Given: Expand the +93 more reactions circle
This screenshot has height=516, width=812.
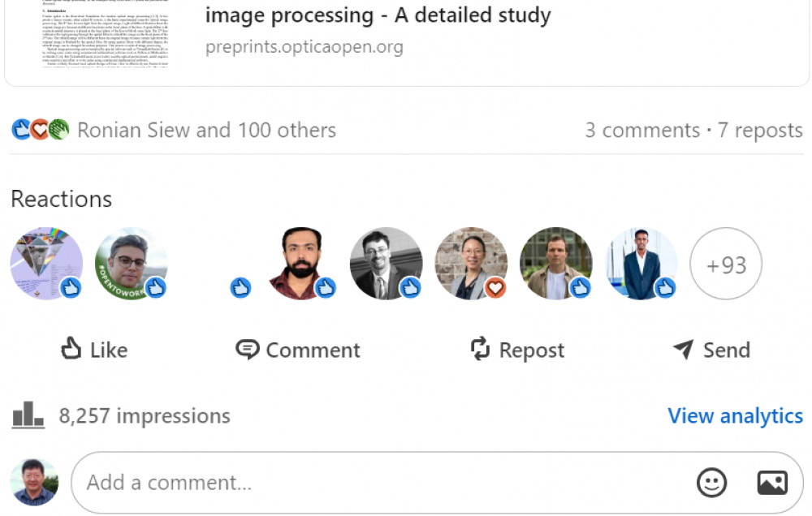Looking at the screenshot, I should point(725,264).
